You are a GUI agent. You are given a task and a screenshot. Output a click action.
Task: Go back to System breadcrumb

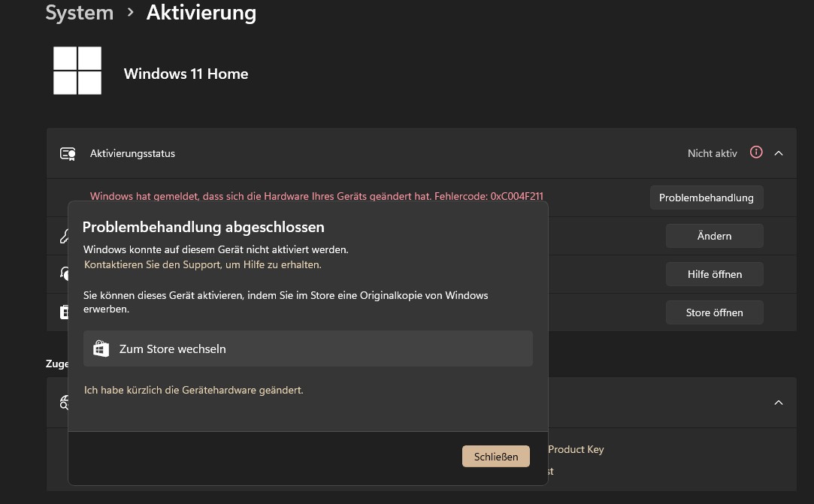coord(80,13)
